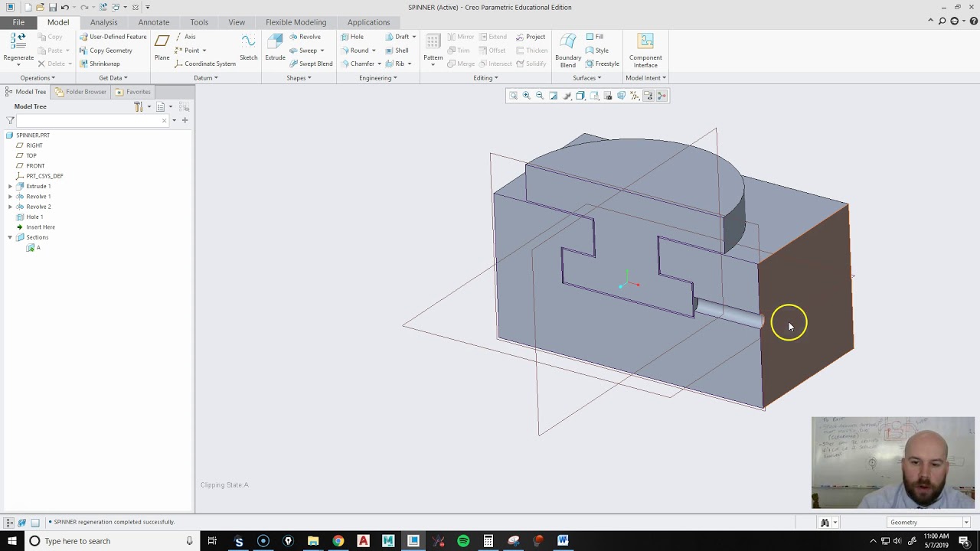Click Zoom Out in graphics toolbar
This screenshot has width=980, height=551.
tap(540, 96)
